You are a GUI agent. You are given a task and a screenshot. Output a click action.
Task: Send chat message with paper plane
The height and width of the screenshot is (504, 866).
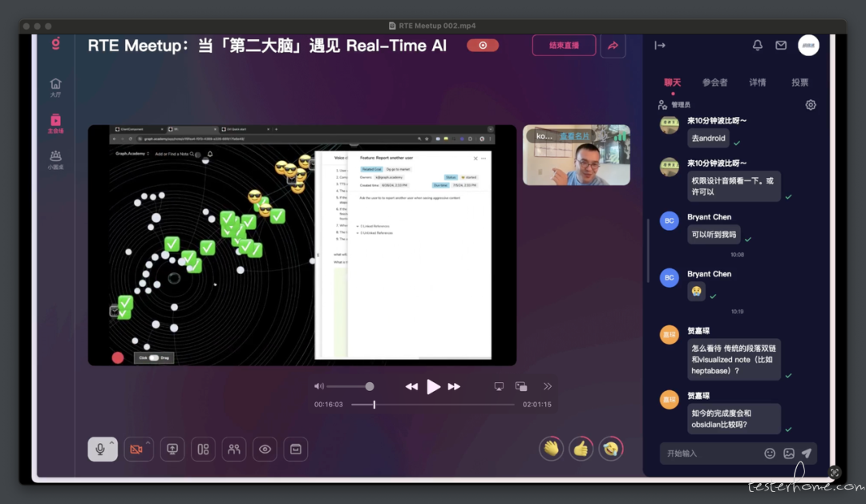(807, 454)
